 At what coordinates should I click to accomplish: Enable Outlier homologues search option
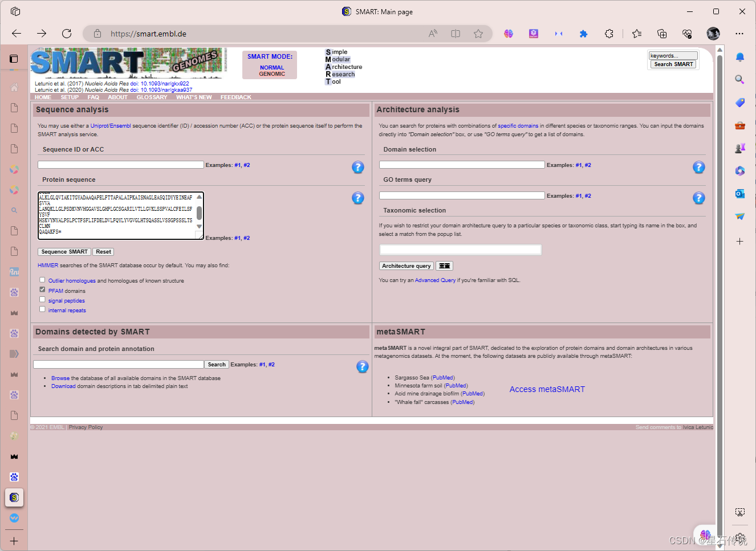pos(42,280)
